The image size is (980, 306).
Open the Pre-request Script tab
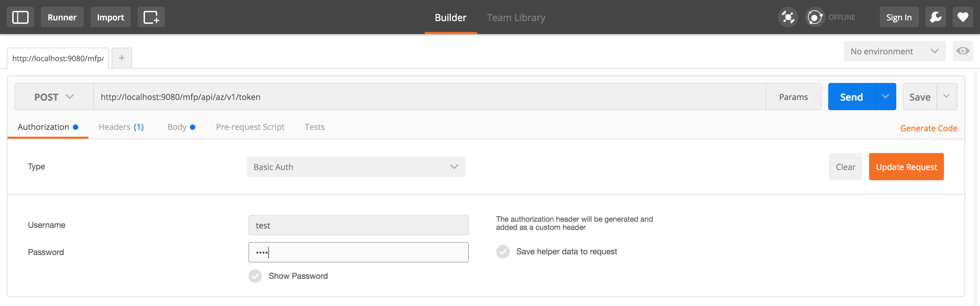(x=250, y=127)
